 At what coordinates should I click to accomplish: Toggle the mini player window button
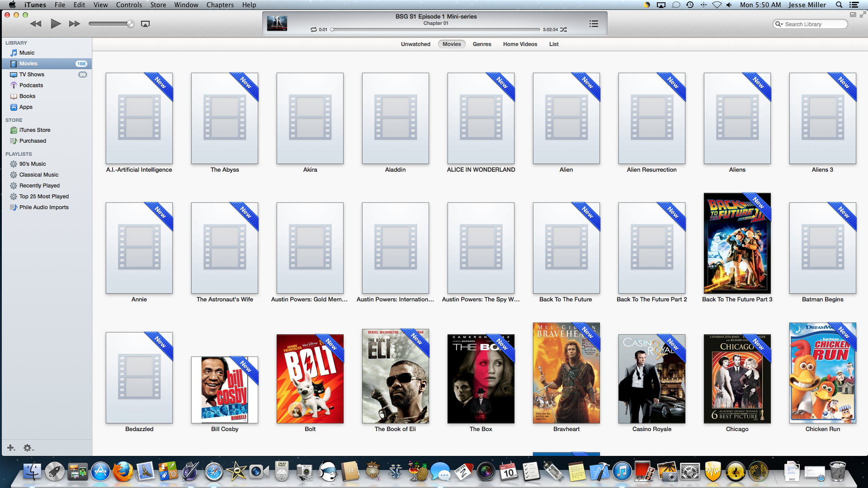[x=853, y=14]
